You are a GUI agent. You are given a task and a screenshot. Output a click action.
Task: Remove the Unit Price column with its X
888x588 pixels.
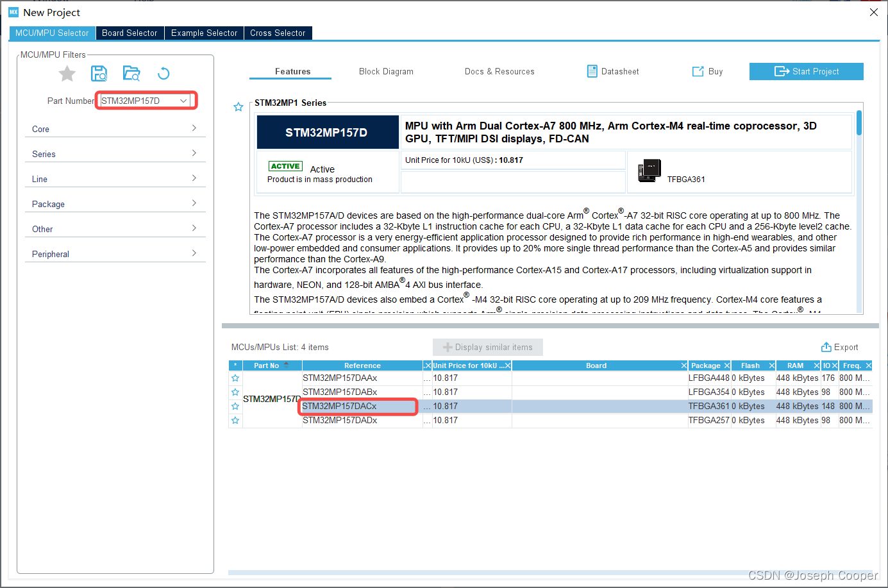pyautogui.click(x=508, y=365)
